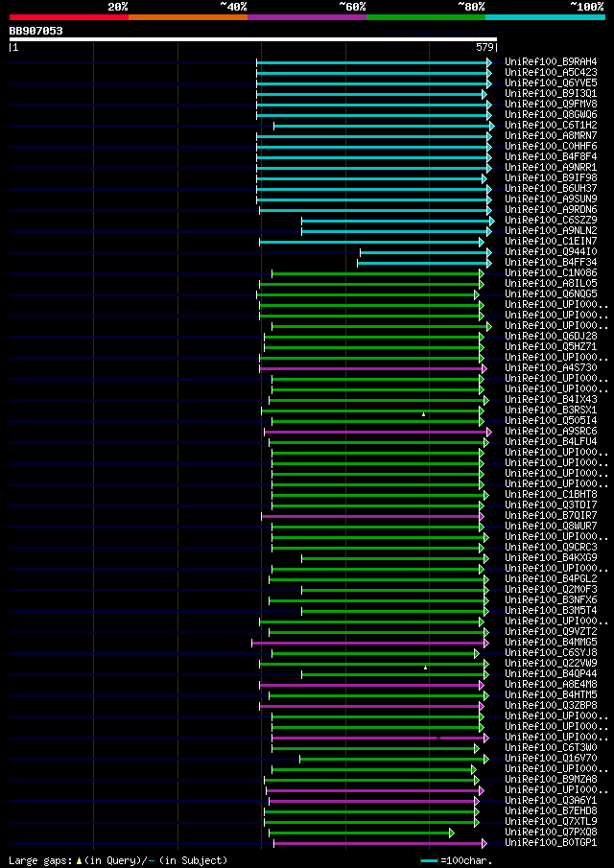
Task: Click the green alignment bar for UniRef100_Q6NQG5
Action: point(366,294)
